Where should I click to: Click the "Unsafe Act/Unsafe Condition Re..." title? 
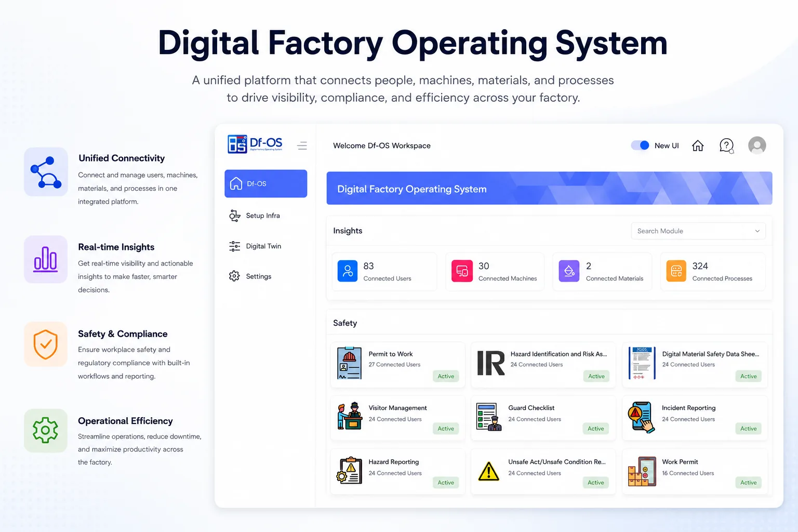tap(557, 462)
